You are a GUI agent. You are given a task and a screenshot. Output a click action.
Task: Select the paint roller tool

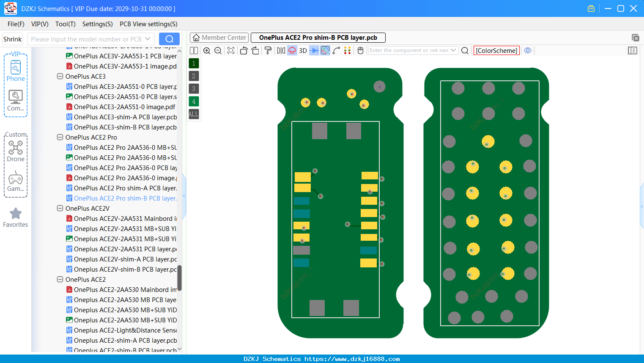pyautogui.click(x=268, y=51)
